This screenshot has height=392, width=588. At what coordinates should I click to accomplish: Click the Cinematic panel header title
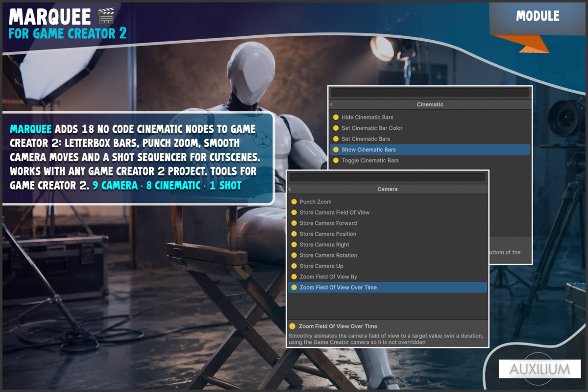click(x=430, y=104)
